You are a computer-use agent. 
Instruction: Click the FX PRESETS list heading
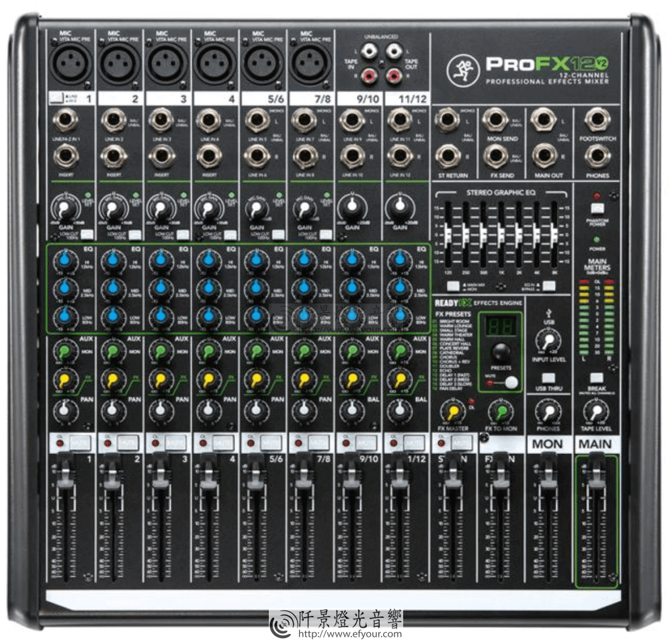tap(453, 314)
